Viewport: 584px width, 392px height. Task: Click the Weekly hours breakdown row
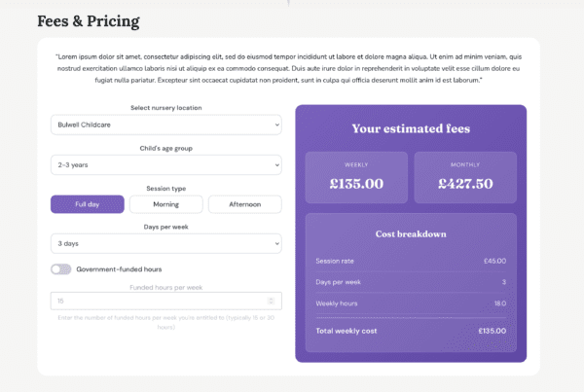pyautogui.click(x=411, y=303)
